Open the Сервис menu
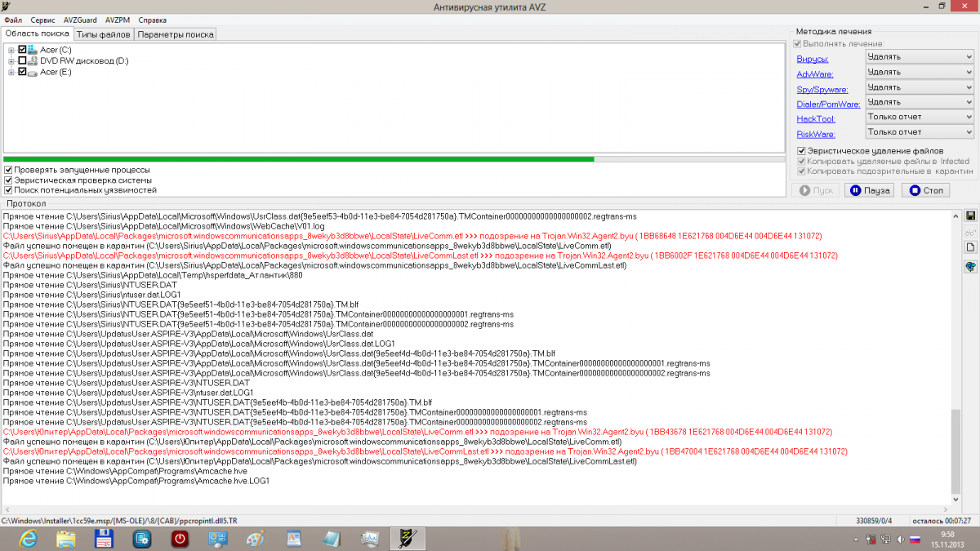Viewport: 980px width, 551px height. point(42,19)
